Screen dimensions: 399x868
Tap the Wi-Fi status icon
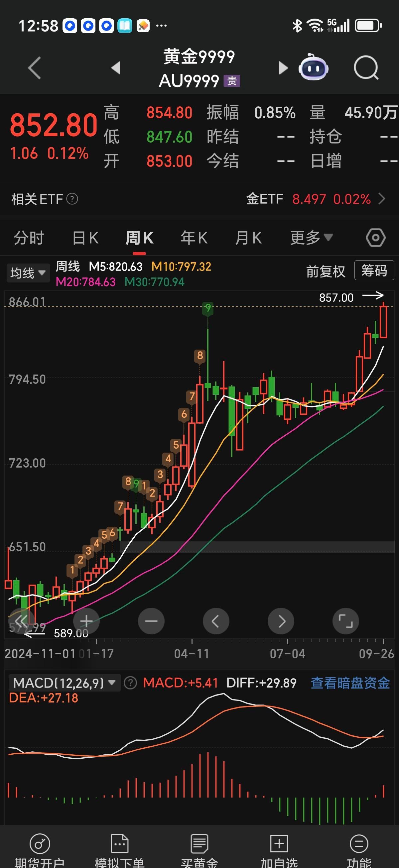pyautogui.click(x=314, y=26)
